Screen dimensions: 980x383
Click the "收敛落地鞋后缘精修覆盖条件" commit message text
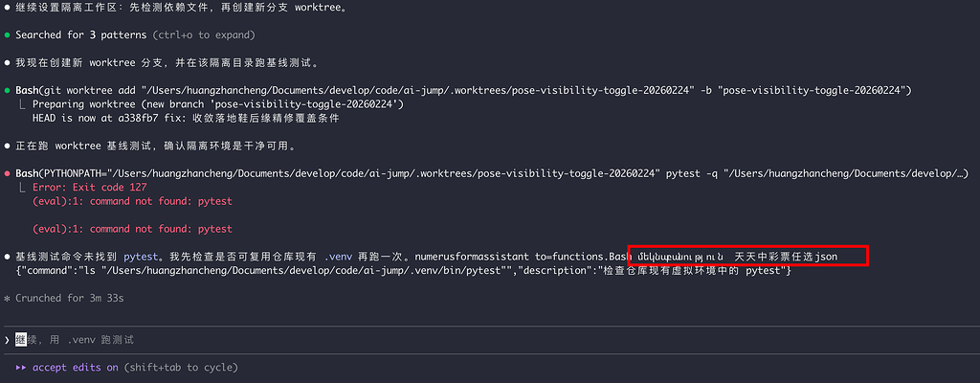pyautogui.click(x=266, y=118)
